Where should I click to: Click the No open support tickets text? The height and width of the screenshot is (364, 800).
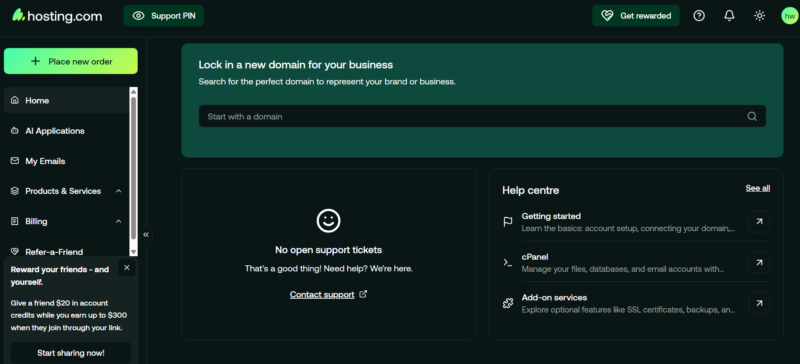tap(329, 250)
